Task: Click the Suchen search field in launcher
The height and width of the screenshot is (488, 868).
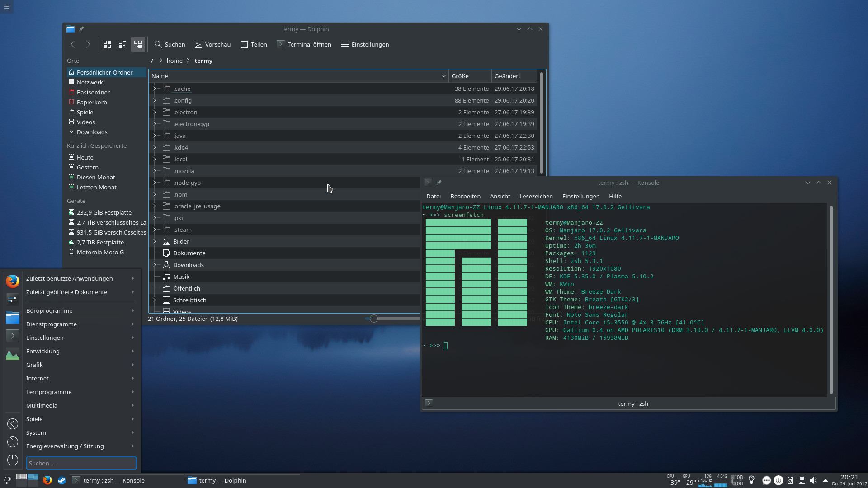Action: click(x=81, y=463)
